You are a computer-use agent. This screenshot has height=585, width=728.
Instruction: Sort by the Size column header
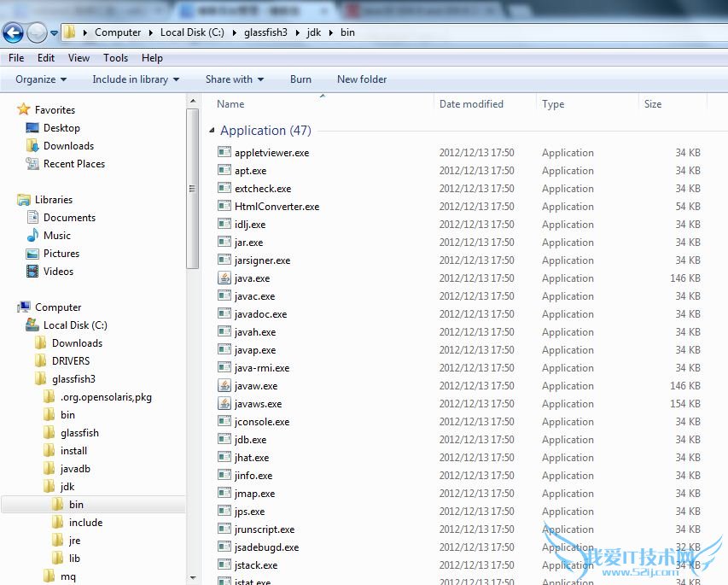[673, 103]
